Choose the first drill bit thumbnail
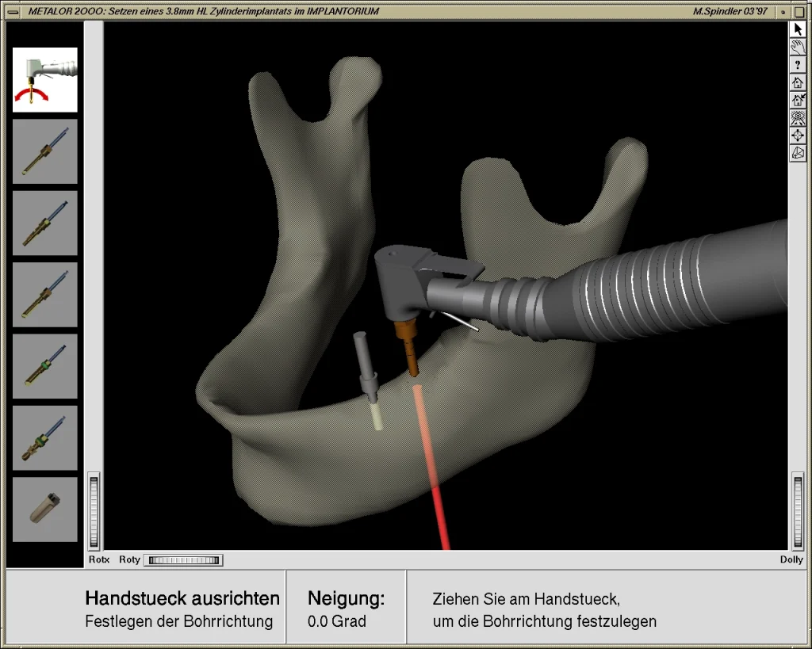Viewport: 812px width, 649px height. [45, 151]
